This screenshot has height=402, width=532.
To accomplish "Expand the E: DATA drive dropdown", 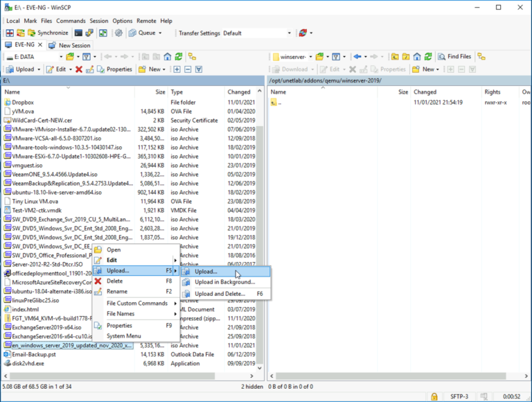I will click(61, 57).
